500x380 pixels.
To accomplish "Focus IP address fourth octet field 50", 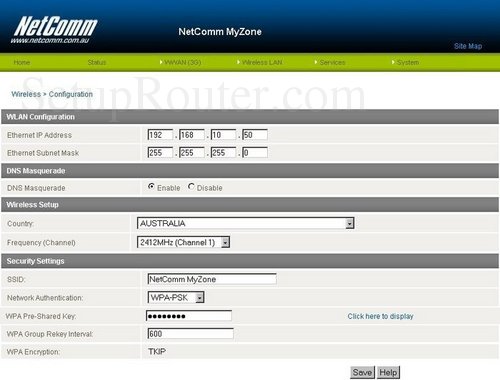I will (255, 135).
